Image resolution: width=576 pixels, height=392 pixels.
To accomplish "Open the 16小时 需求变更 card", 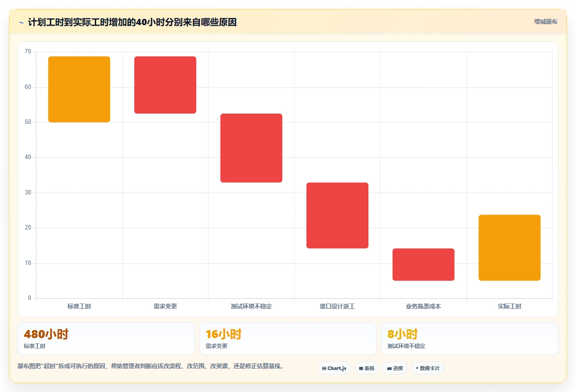I will [x=288, y=339].
